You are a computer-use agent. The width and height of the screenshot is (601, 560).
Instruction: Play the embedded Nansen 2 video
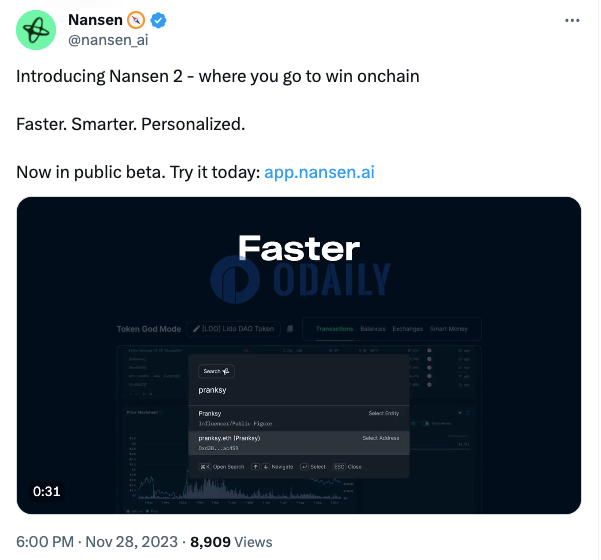[x=298, y=355]
